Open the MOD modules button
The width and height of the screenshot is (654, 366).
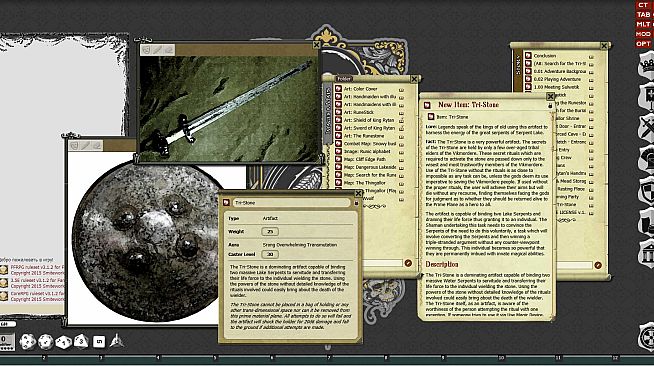click(644, 34)
